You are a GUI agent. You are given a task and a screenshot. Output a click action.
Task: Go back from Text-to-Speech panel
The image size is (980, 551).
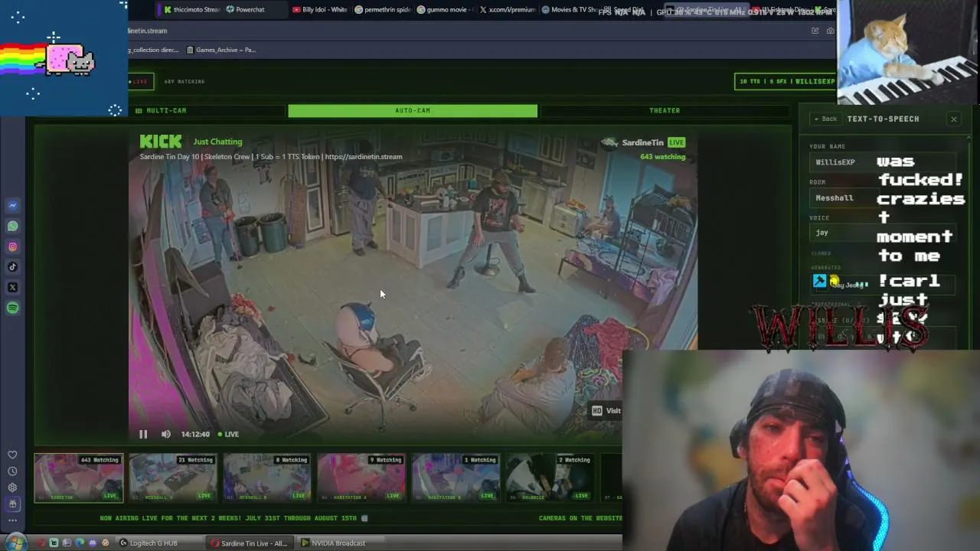(x=825, y=119)
